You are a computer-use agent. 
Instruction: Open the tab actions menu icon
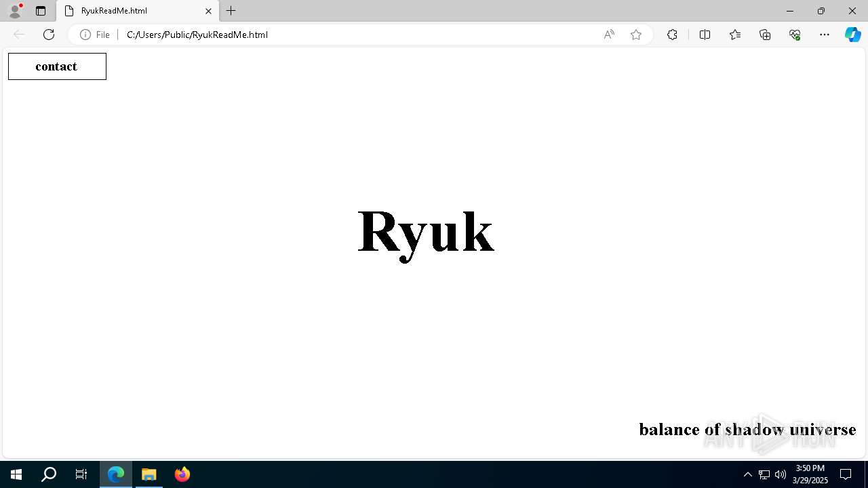[41, 11]
